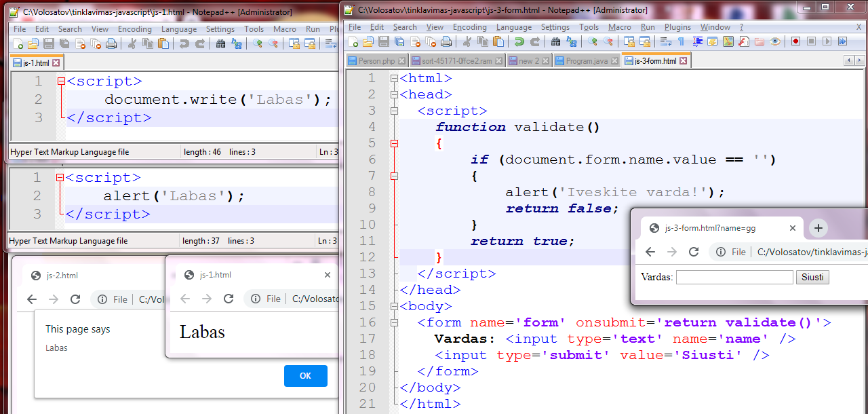This screenshot has height=414, width=868.
Task: Click Open file icon in js-3-form.html Notepad++ window
Action: (368, 41)
